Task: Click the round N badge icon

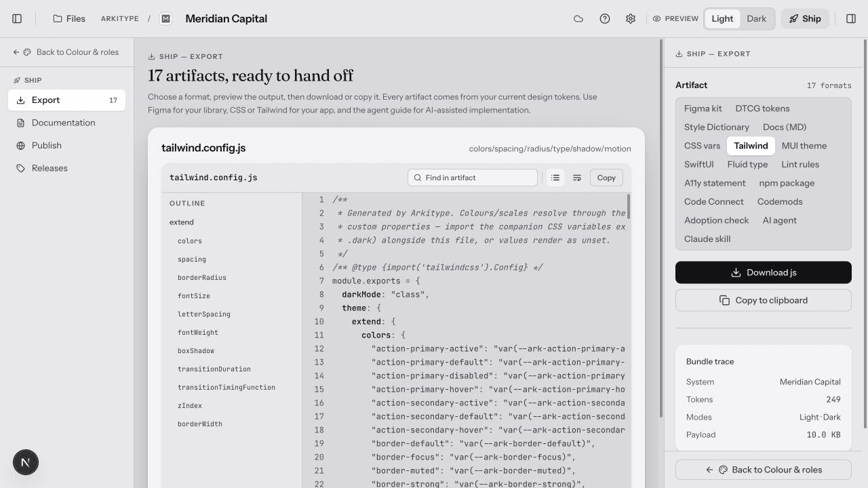Action: (26, 463)
